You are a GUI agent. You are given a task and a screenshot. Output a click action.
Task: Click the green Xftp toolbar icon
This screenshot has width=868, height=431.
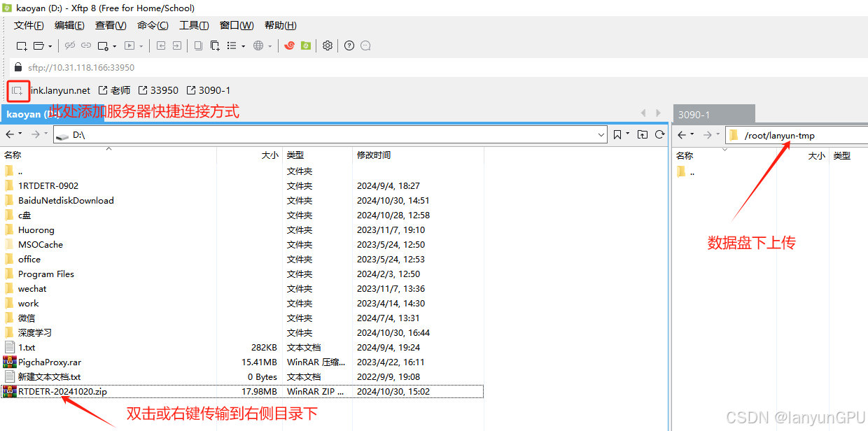(306, 46)
